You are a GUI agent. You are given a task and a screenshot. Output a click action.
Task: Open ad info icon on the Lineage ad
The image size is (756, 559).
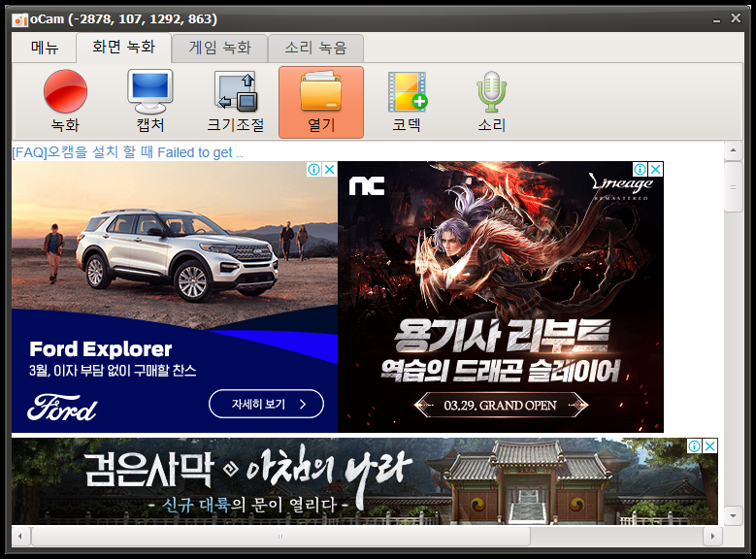(x=640, y=169)
